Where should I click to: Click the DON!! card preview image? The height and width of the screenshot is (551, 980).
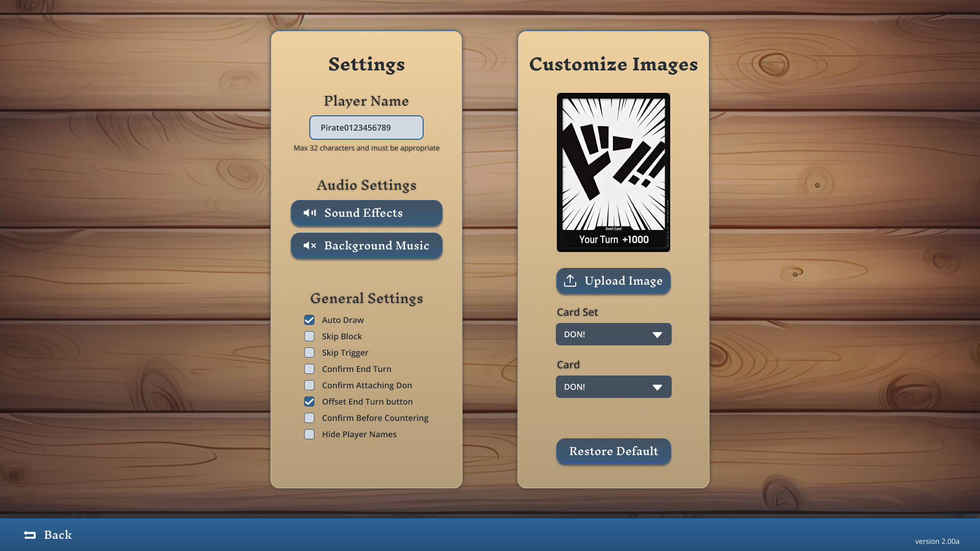click(x=613, y=172)
